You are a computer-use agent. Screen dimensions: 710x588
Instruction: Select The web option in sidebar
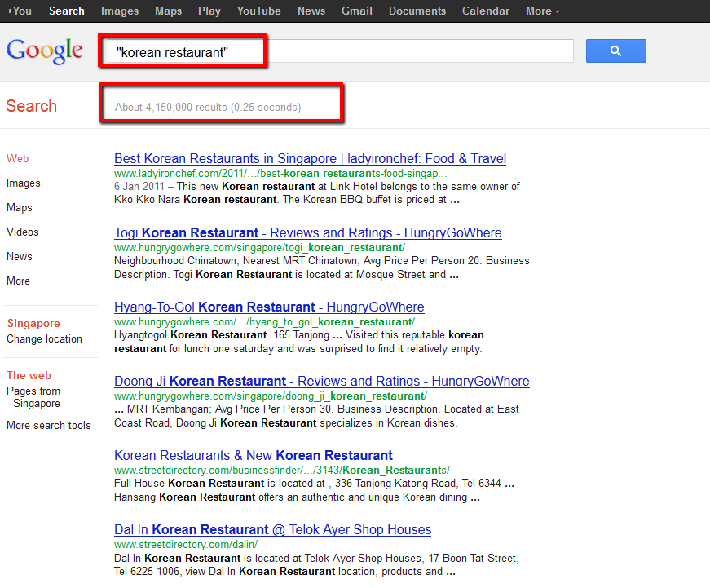pos(29,375)
